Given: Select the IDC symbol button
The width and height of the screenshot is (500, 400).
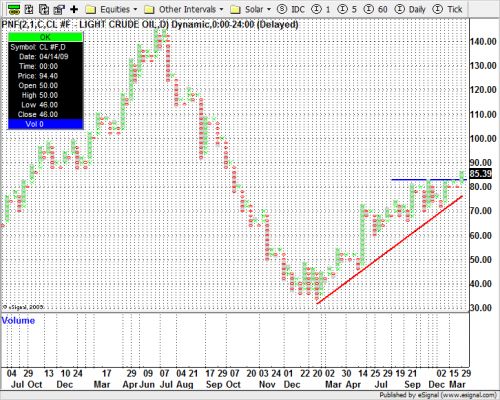Looking at the screenshot, I should [x=291, y=9].
